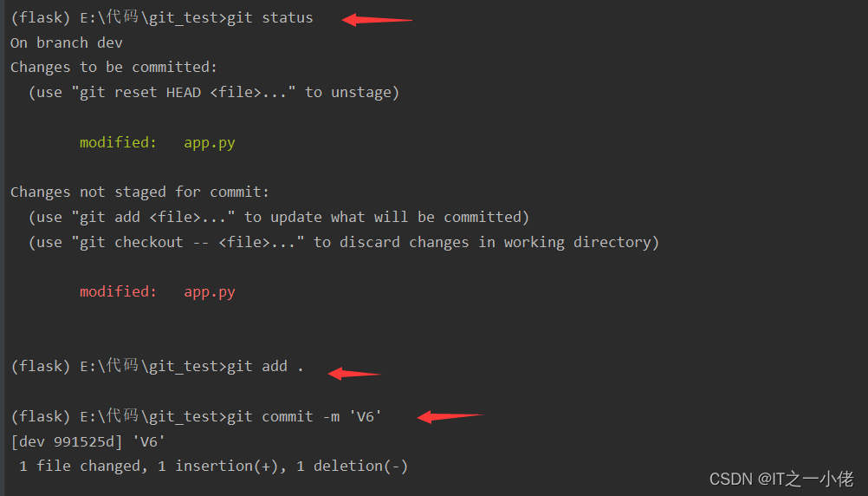The width and height of the screenshot is (868, 496).
Task: Click the 'git status' command text
Action: (x=269, y=17)
